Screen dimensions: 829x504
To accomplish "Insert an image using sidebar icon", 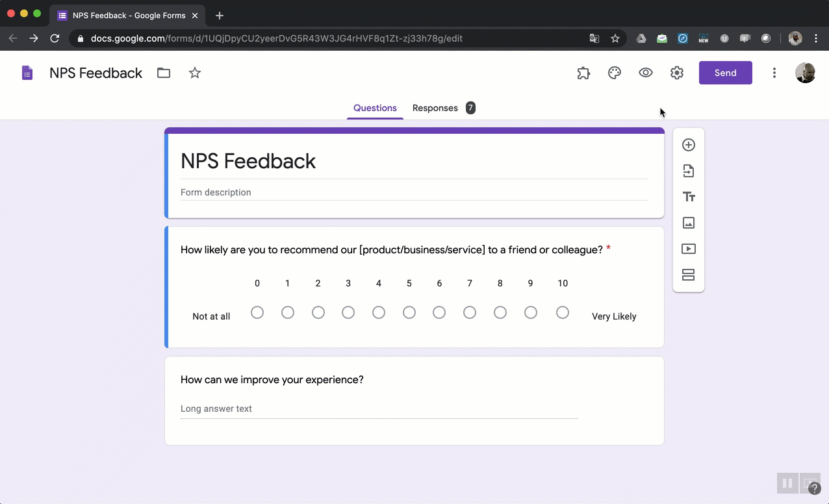I will 689,223.
